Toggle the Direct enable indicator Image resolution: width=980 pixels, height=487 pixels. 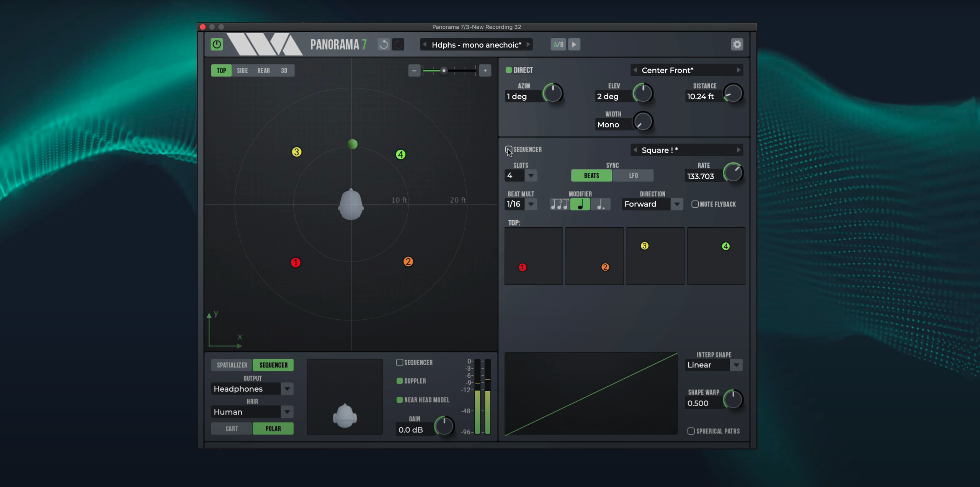pos(509,70)
